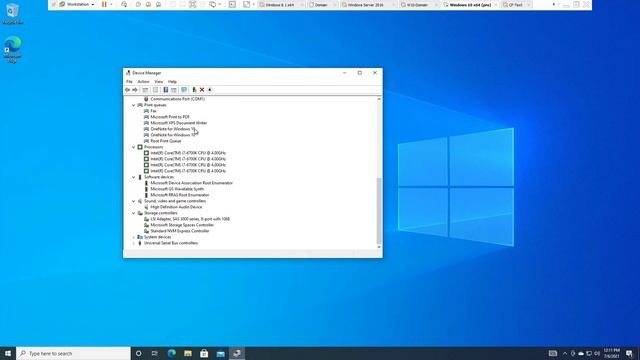640x360 pixels.
Task: Collapse the Processors category
Action: point(133,147)
